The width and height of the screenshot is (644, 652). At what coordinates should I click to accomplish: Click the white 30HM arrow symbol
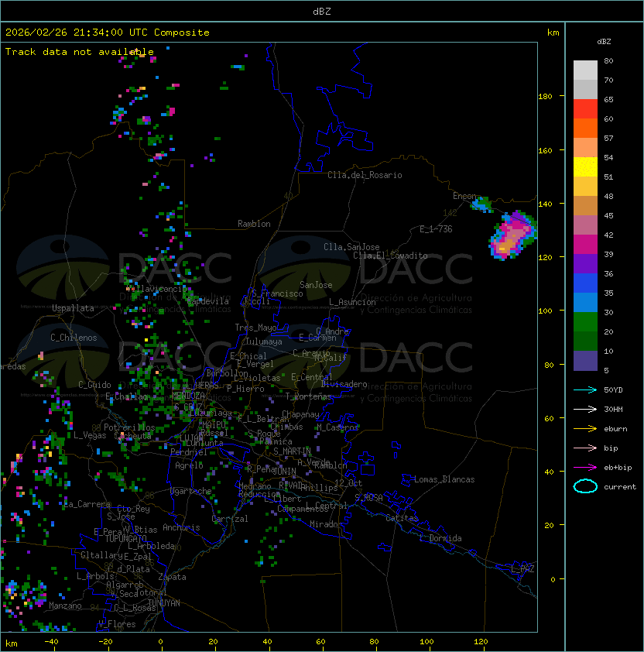585,409
